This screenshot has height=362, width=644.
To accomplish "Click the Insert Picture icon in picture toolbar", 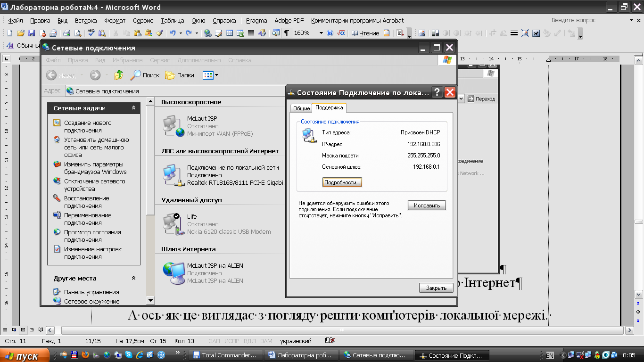I will [x=422, y=33].
